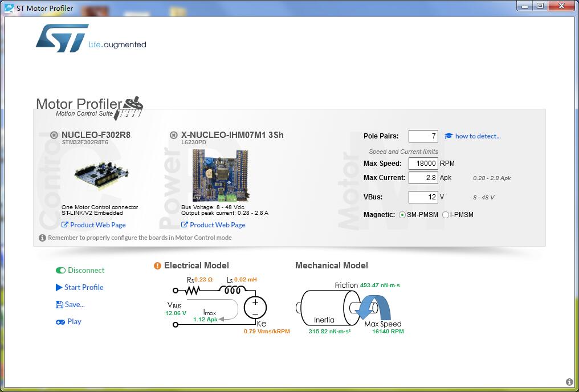Click the blue rotation arrow on the motor diagram
This screenshot has width=579, height=392.
pyautogui.click(x=374, y=307)
